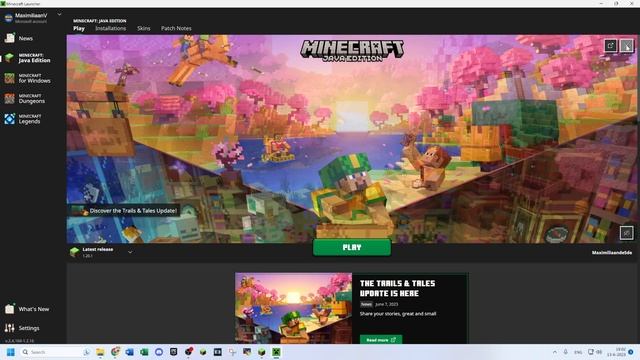Expand the Latest release version dropdown

(x=130, y=252)
